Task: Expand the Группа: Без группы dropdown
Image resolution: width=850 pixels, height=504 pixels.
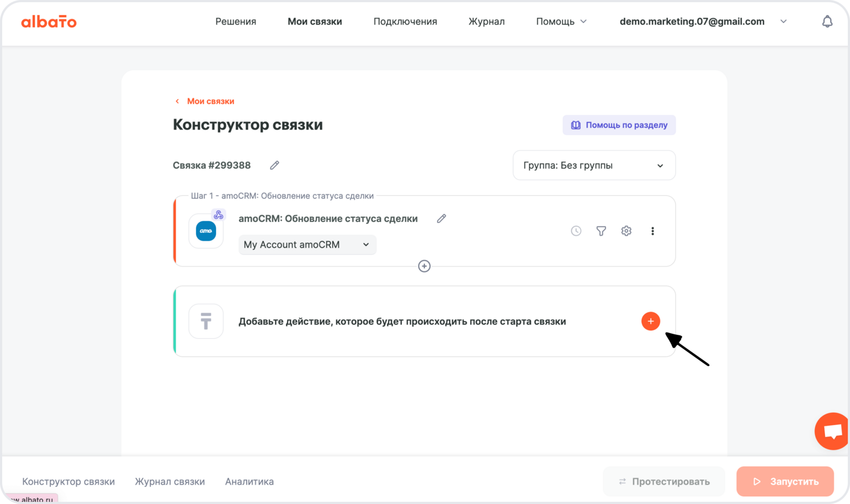Action: [594, 165]
